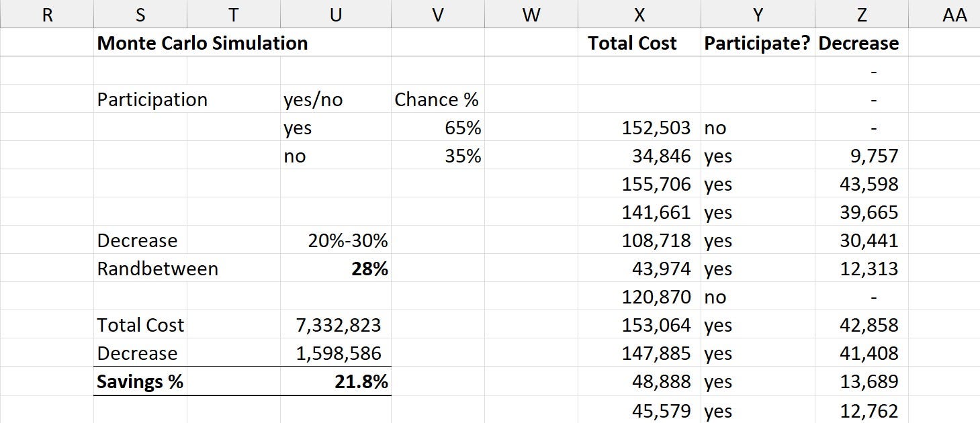Select the Randbetween 28% value cell
This screenshot has height=423, width=980.
[x=336, y=269]
